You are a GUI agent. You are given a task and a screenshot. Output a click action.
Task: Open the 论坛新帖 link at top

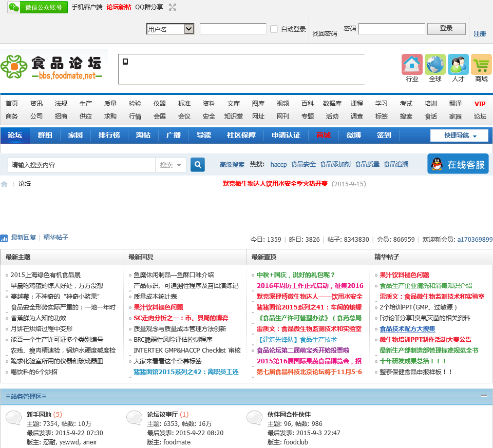click(119, 7)
